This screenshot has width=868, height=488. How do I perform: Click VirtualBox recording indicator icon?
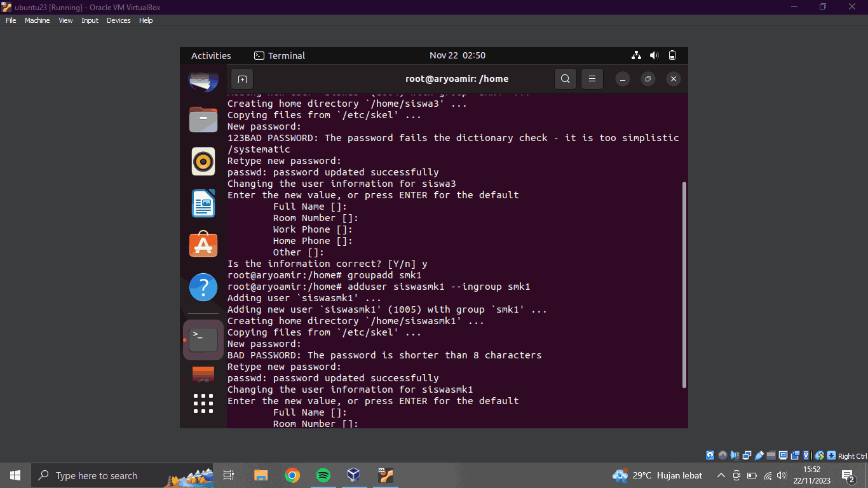pyautogui.click(x=795, y=456)
